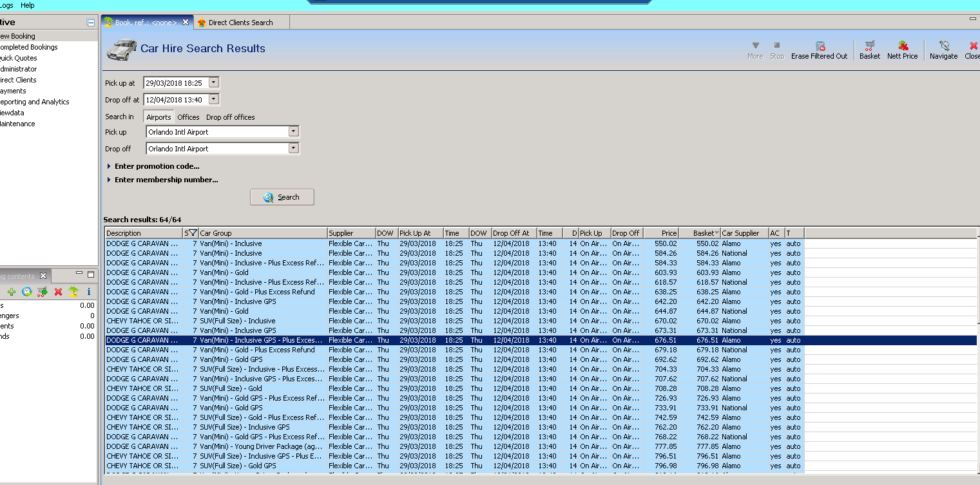Click the filter icon on the S column header
The width and height of the screenshot is (980, 485).
coord(193,233)
